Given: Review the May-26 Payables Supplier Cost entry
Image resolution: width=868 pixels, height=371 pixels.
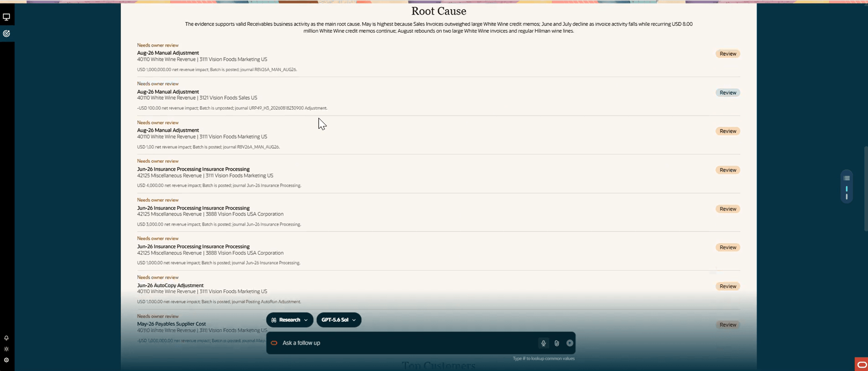Looking at the screenshot, I should pyautogui.click(x=728, y=325).
